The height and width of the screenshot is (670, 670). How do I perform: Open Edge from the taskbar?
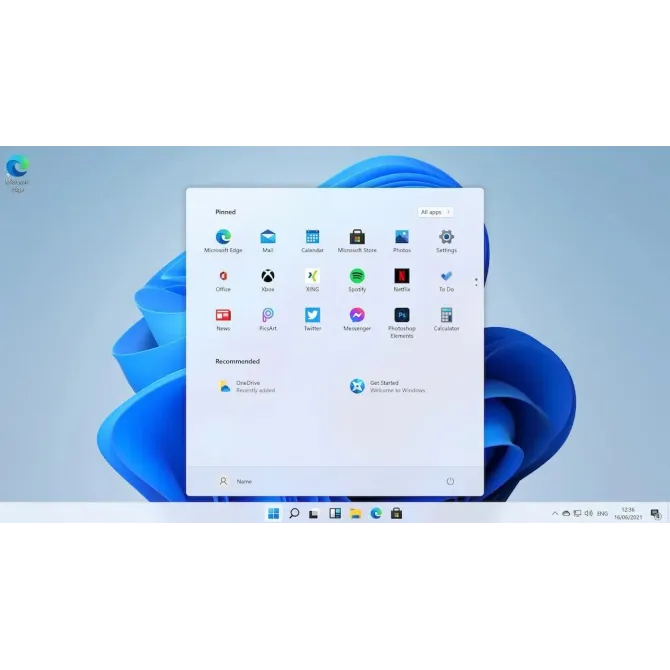point(376,513)
